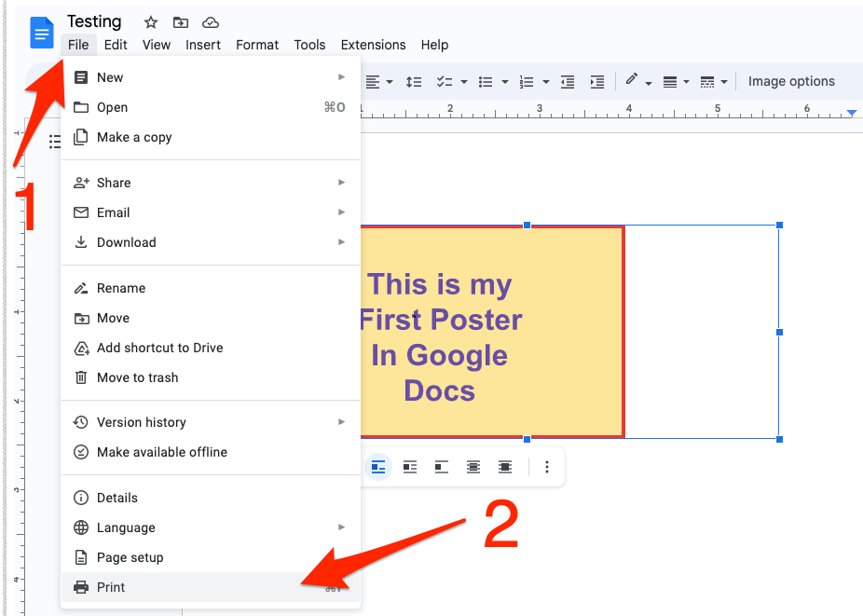Open the text alignment toolbar button

click(x=373, y=82)
